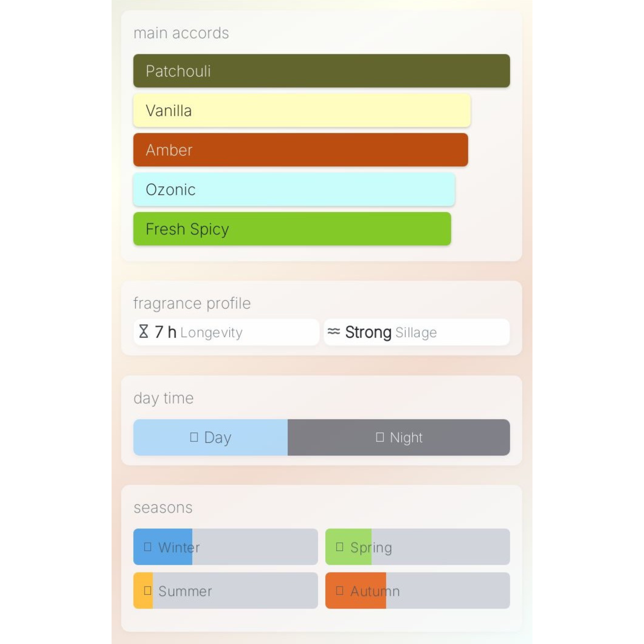
Task: Choose the Ozonic accord bar
Action: [294, 189]
